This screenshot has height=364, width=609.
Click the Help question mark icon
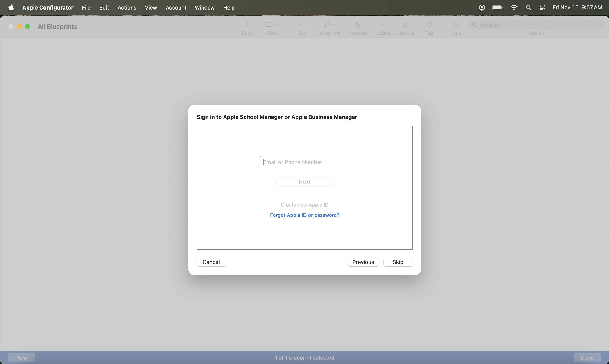(456, 24)
